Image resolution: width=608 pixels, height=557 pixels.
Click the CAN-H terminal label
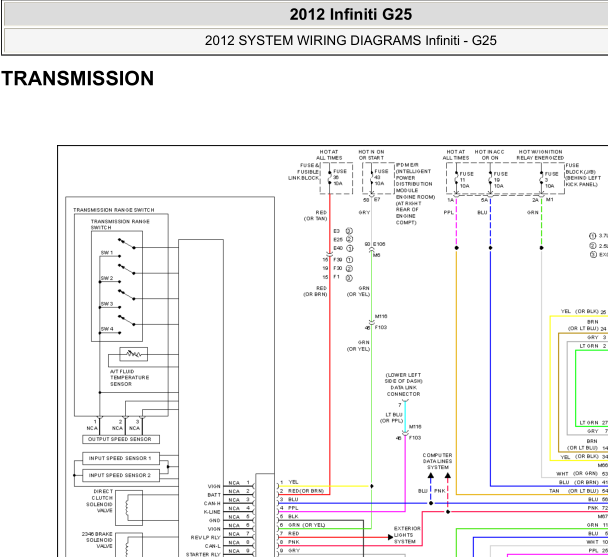coord(212,503)
